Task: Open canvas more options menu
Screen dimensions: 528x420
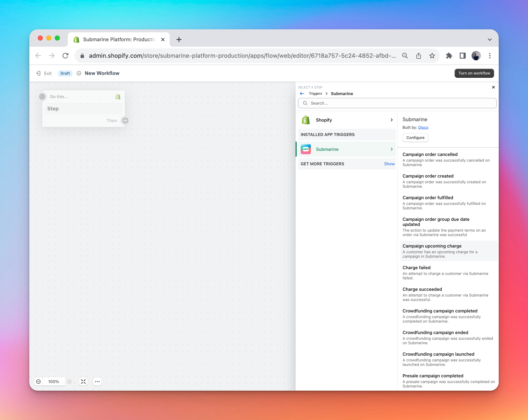Action: pyautogui.click(x=97, y=382)
